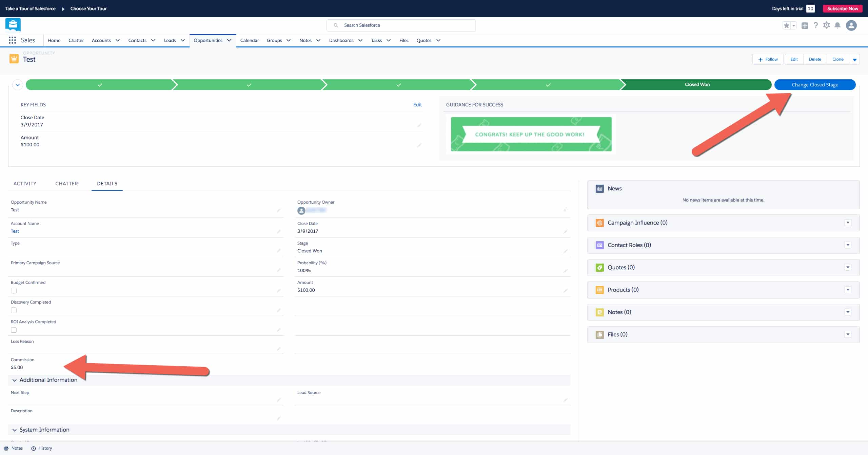Open the setup gear icon
The height and width of the screenshot is (455, 868).
pos(827,25)
